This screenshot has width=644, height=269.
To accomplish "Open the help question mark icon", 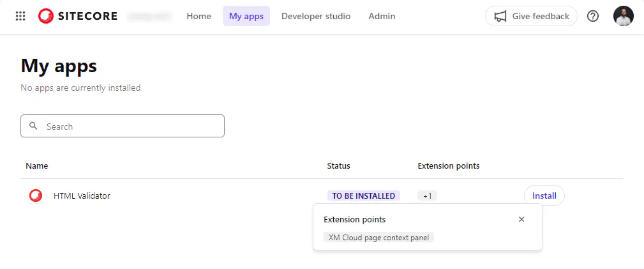I will click(593, 16).
